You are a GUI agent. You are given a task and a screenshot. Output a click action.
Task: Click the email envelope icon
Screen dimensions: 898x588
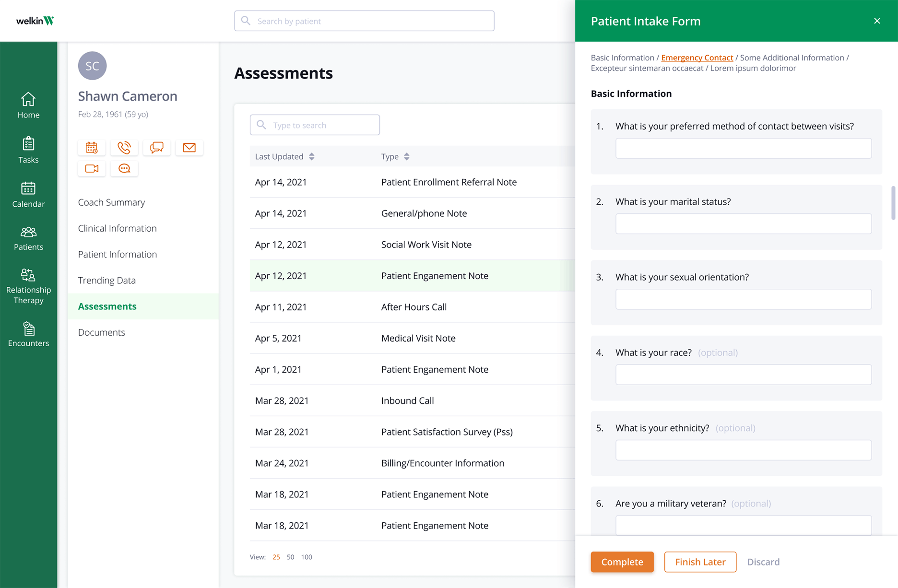[x=189, y=147]
